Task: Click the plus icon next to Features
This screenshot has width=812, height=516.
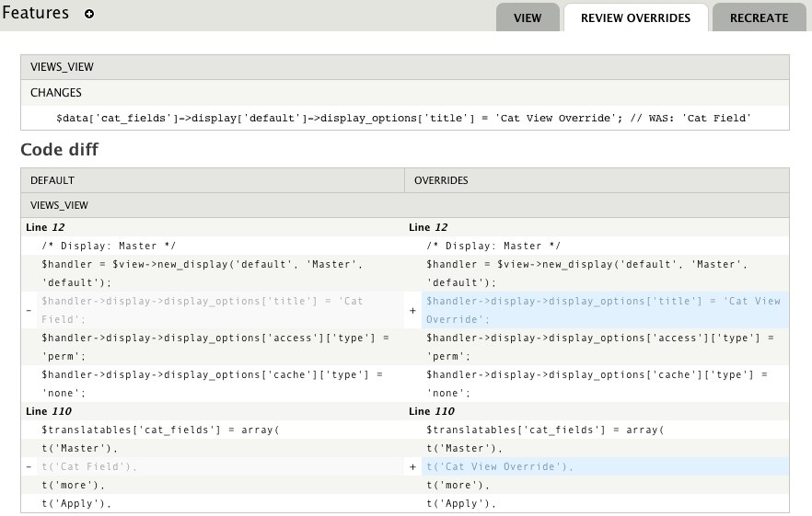Action: (x=89, y=14)
